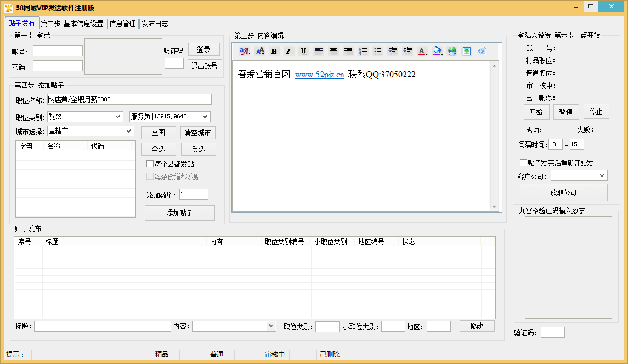Open the 客户公司 dropdown

(579, 175)
